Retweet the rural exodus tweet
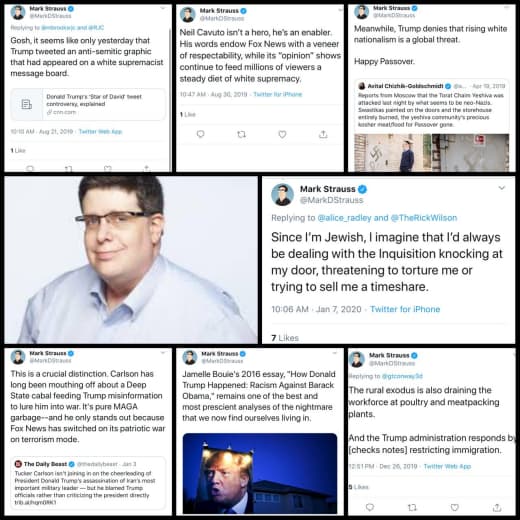520x520 pixels. click(x=412, y=507)
